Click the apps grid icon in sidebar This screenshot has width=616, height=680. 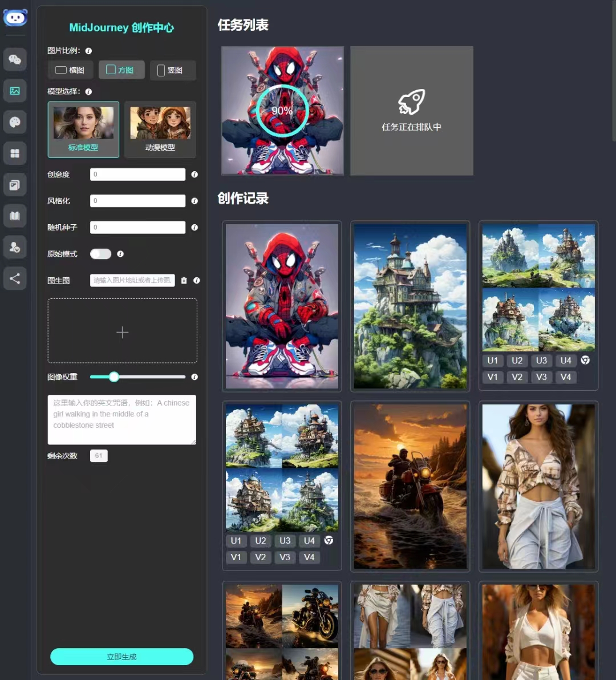[x=15, y=153]
